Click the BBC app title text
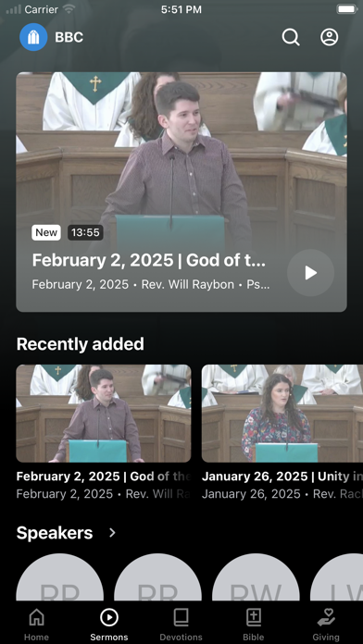This screenshot has width=363, height=644. 69,37
